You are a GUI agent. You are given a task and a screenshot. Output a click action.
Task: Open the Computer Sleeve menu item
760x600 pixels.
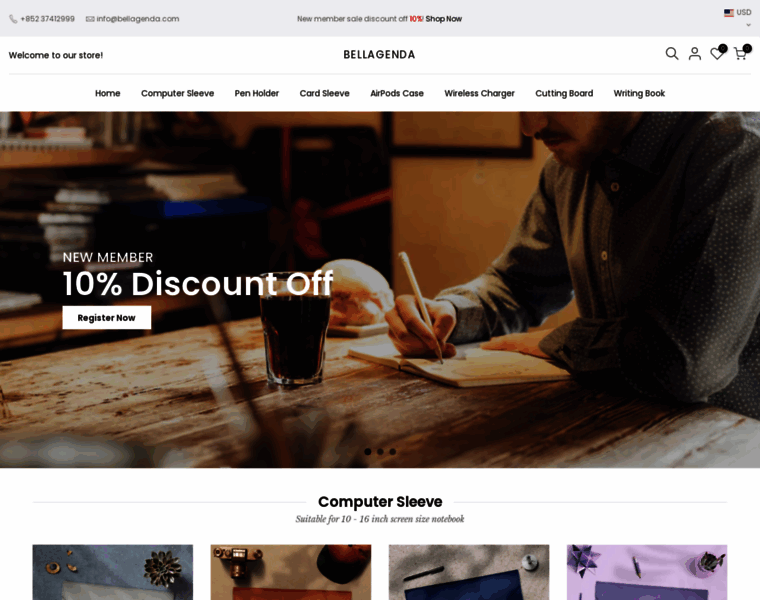[177, 93]
